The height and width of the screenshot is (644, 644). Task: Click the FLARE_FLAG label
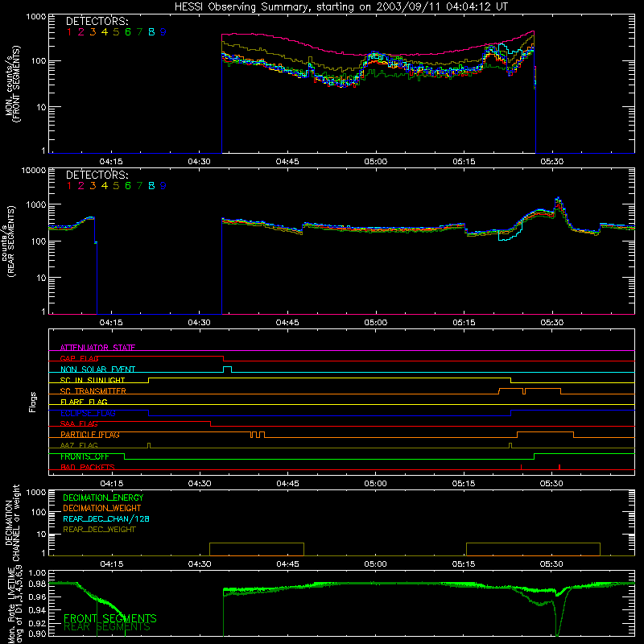coord(84,402)
